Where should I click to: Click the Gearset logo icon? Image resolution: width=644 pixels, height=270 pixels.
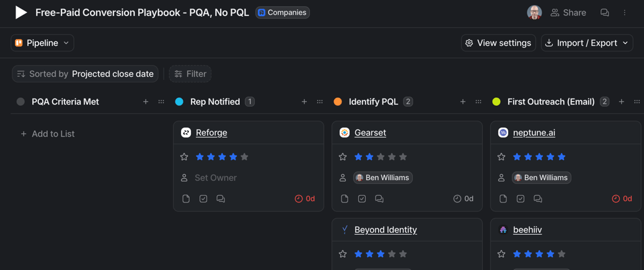pyautogui.click(x=345, y=133)
